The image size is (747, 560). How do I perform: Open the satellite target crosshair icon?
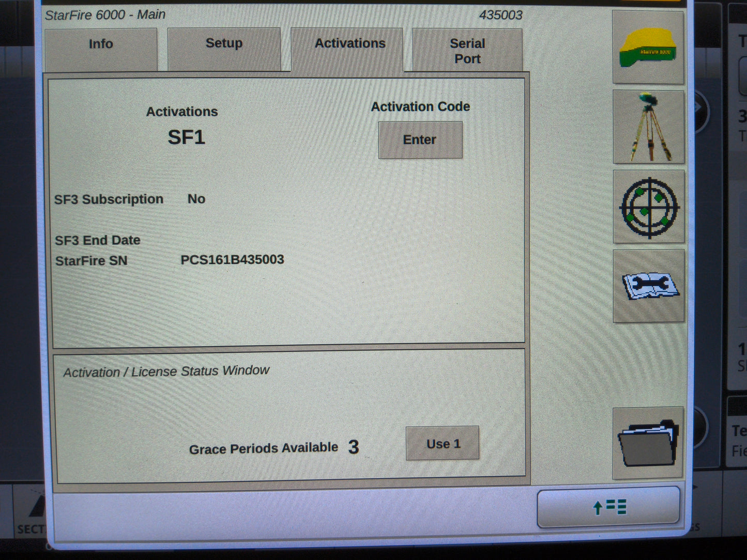[649, 207]
